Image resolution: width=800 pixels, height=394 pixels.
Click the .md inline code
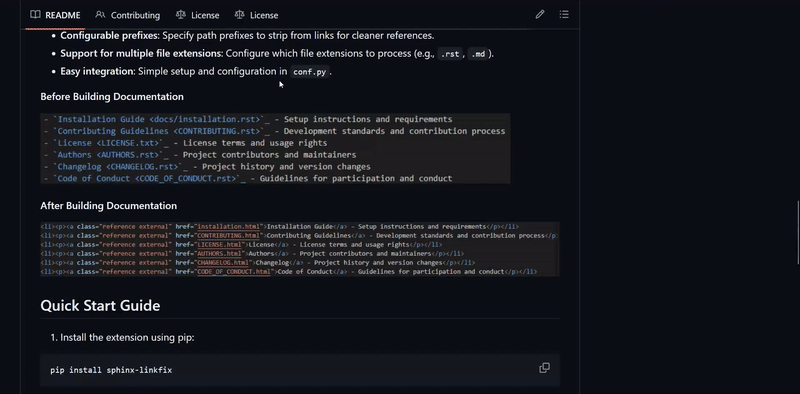point(478,54)
